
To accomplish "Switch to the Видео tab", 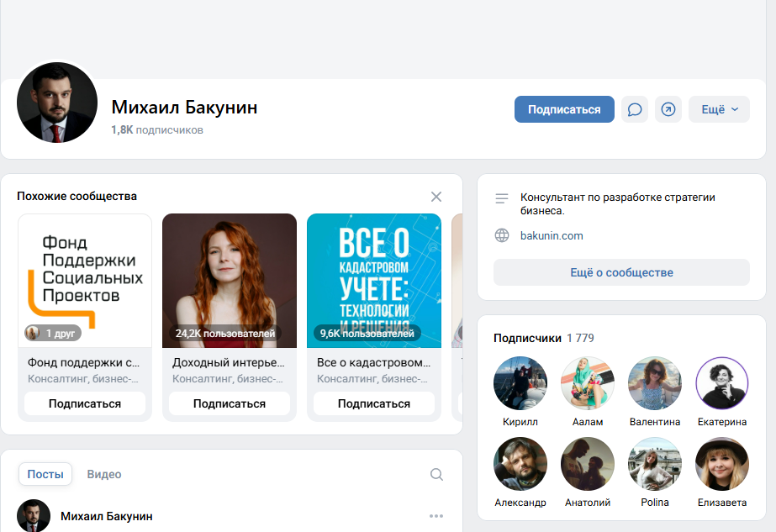I will tap(104, 474).
